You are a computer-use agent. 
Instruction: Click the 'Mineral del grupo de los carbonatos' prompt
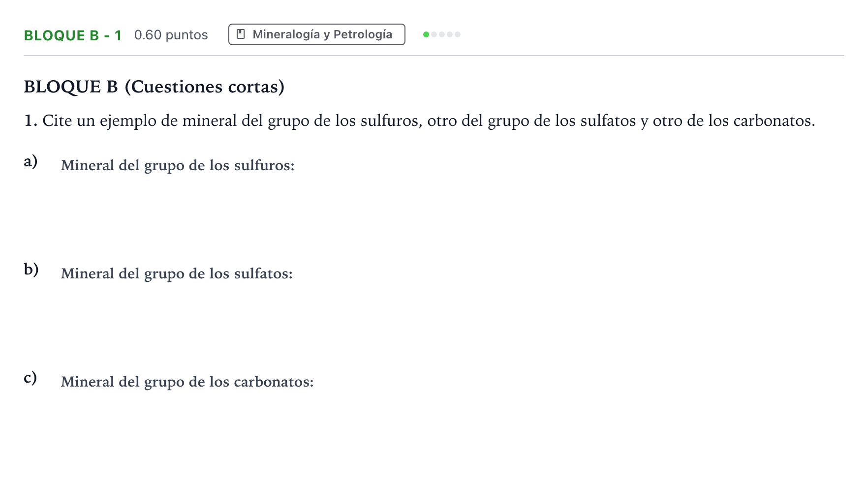tap(187, 382)
